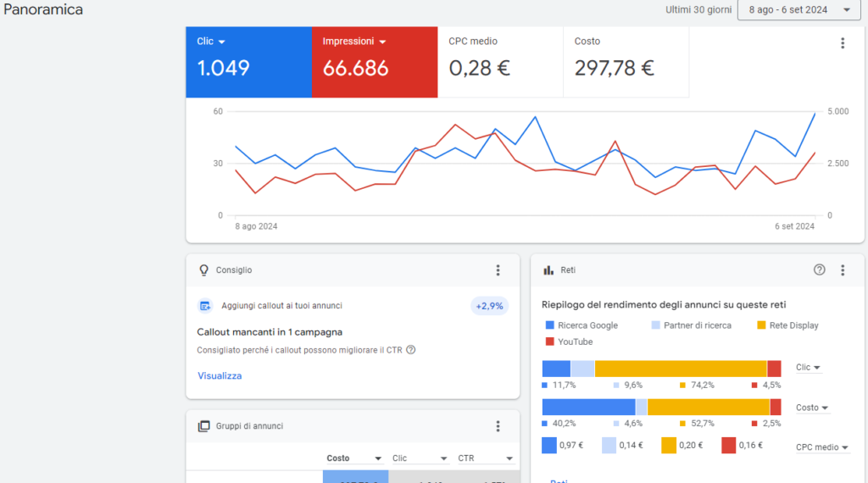
Task: Click the Reti bar chart icon
Action: click(548, 270)
